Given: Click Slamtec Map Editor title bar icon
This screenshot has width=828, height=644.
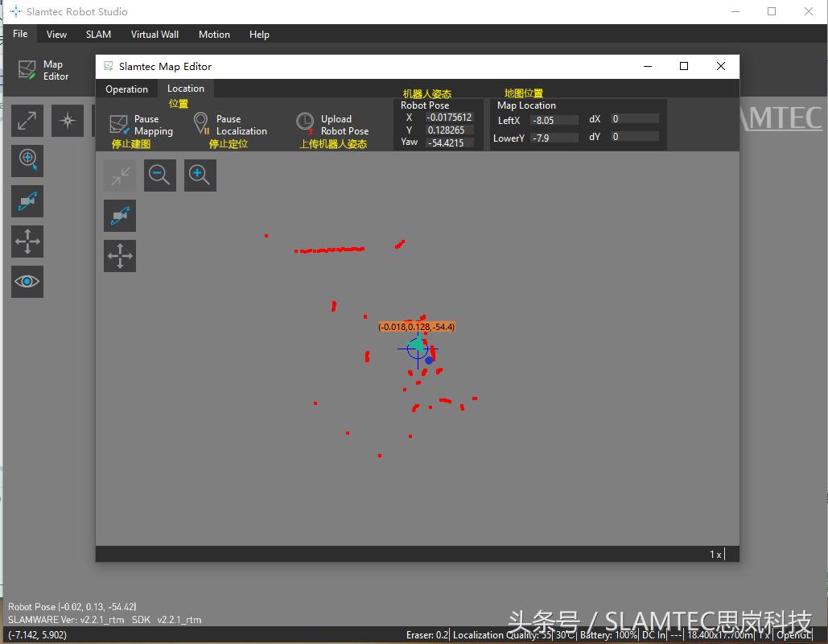Looking at the screenshot, I should 109,66.
